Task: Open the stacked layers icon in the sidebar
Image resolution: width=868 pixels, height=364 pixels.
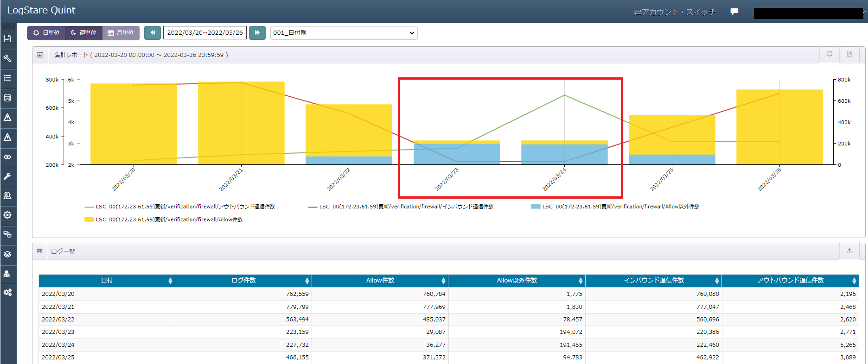Action: pos(8,254)
